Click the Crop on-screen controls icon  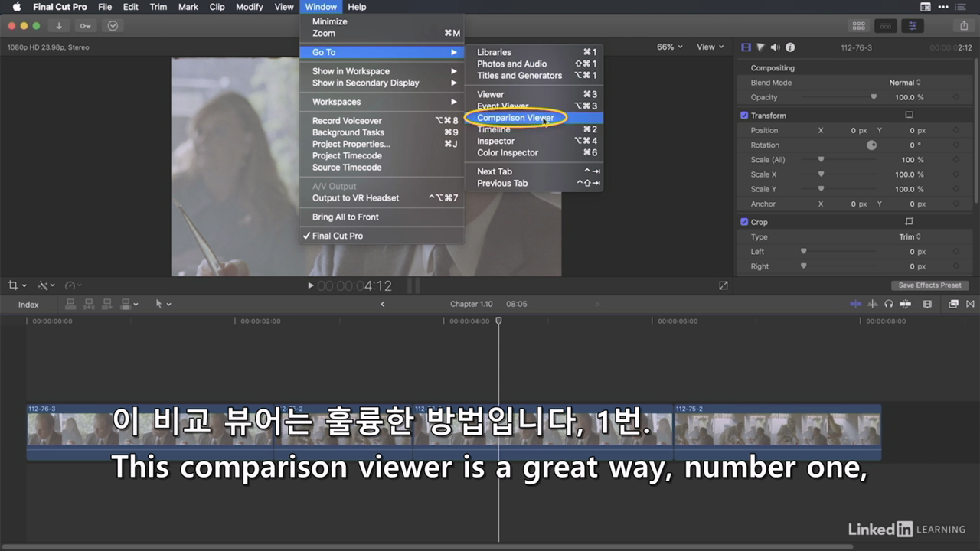pyautogui.click(x=910, y=222)
